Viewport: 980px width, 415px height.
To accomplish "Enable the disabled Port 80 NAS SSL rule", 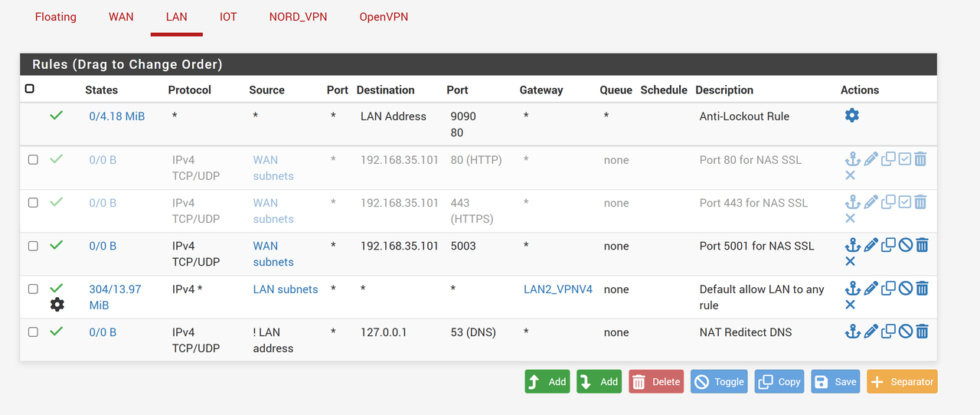I will pyautogui.click(x=905, y=159).
